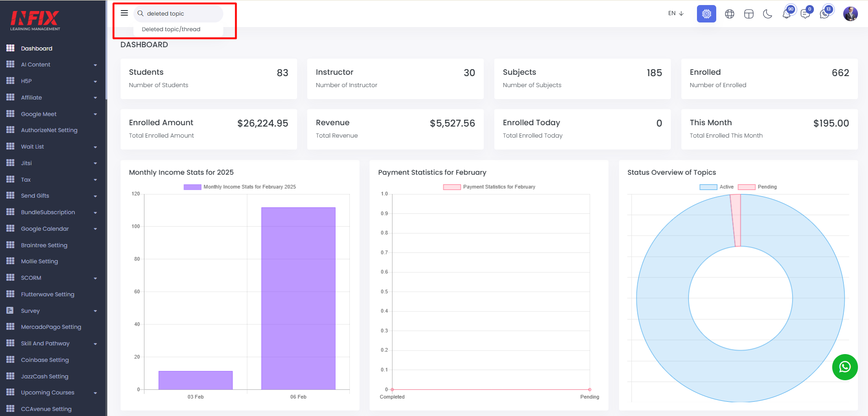Click the Jitsi sidebar icon
The height and width of the screenshot is (416, 868).
point(11,163)
